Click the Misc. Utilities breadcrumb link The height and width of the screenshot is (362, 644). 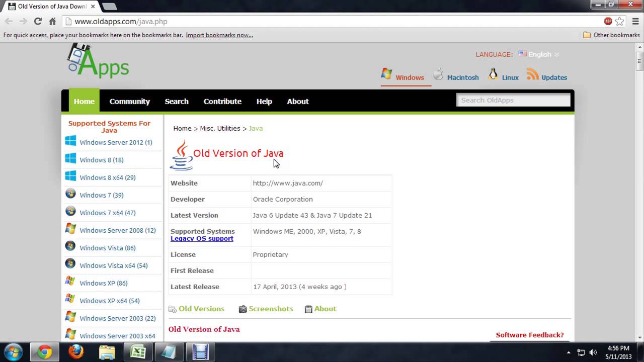coord(220,128)
